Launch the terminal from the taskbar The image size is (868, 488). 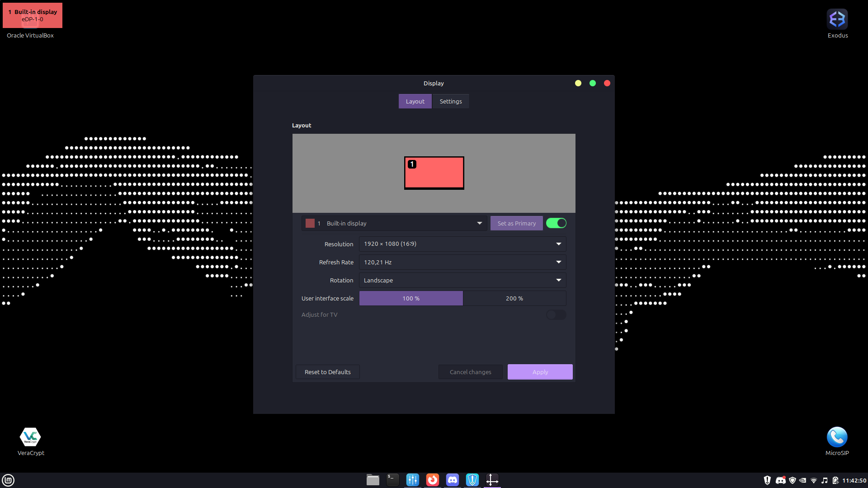click(x=392, y=480)
